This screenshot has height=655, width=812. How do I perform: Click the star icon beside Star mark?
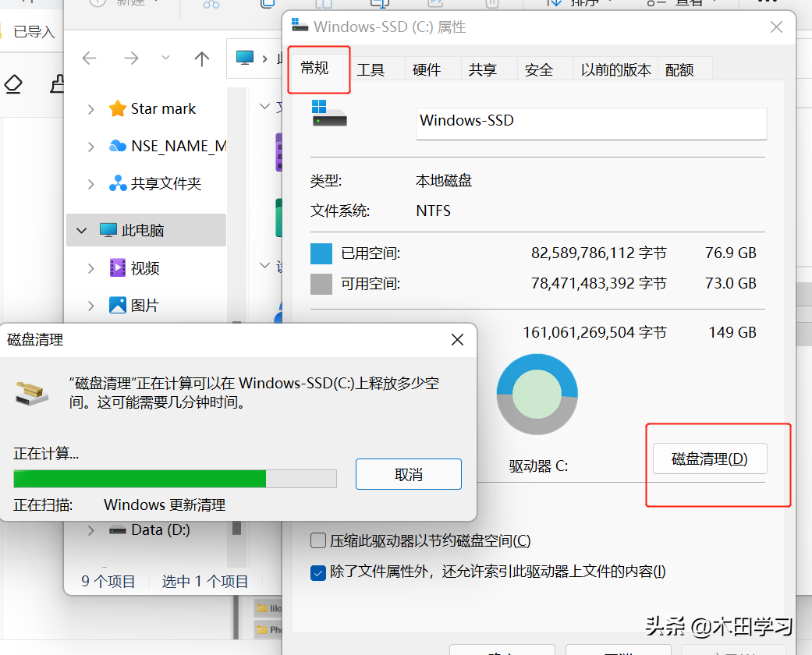[118, 108]
